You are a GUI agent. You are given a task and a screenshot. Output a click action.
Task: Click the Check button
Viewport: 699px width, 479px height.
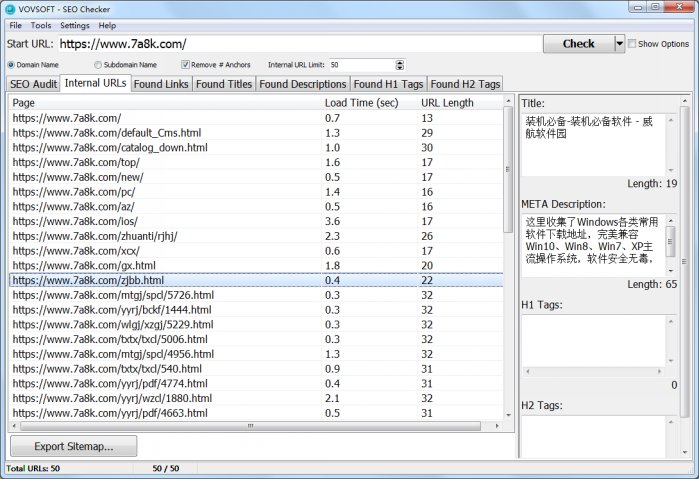tap(579, 44)
